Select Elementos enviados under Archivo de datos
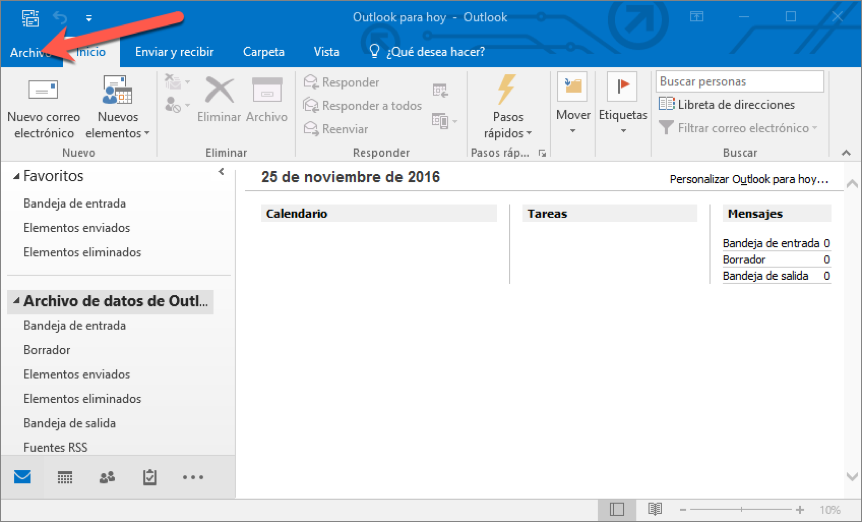This screenshot has height=522, width=862. coord(76,374)
